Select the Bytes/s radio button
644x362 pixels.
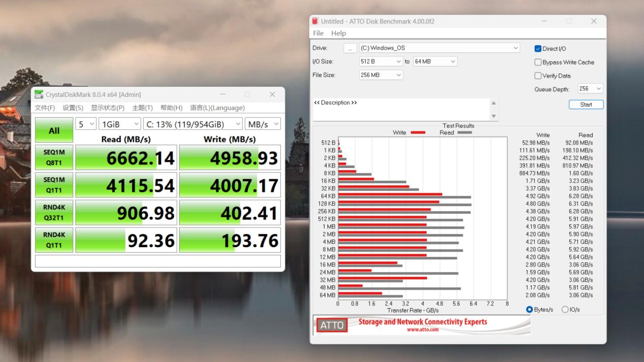(x=530, y=310)
